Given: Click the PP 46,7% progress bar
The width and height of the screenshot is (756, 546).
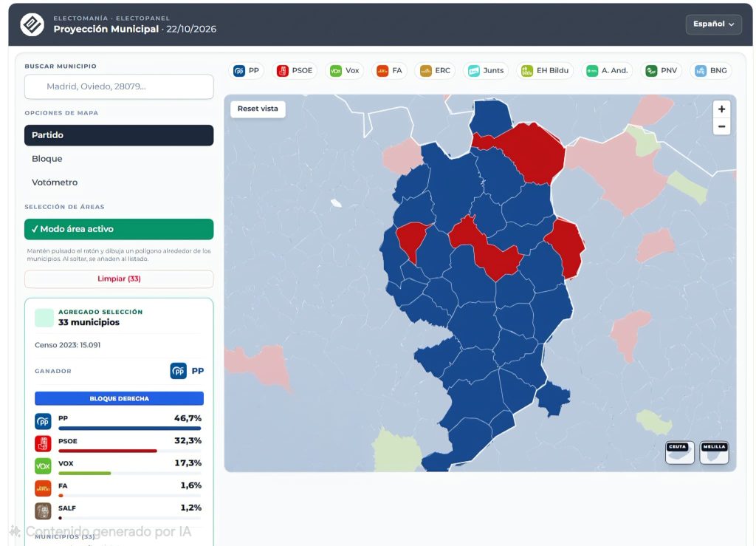Looking at the screenshot, I should (130, 429).
